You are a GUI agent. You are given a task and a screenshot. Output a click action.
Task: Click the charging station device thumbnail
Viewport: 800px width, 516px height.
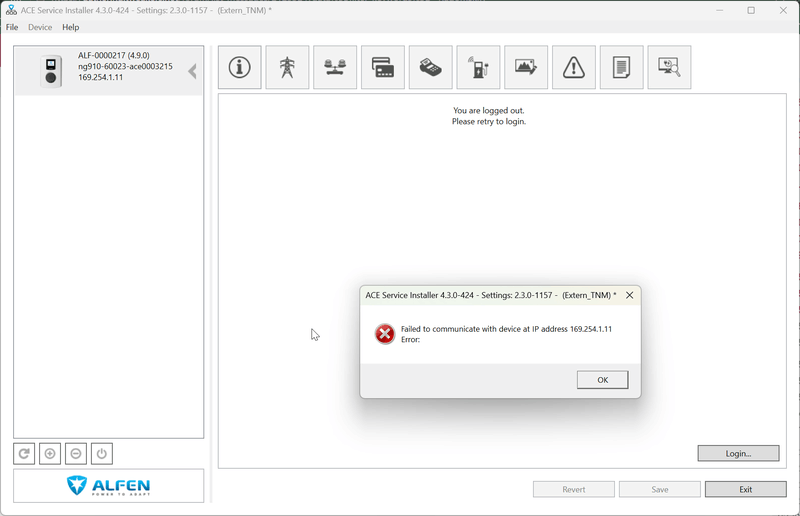[51, 71]
